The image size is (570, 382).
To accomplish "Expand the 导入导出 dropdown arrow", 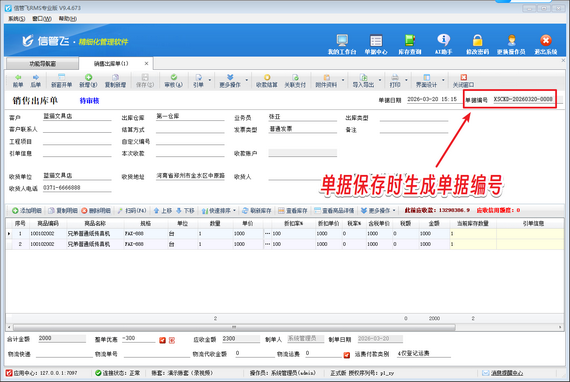I will [380, 80].
